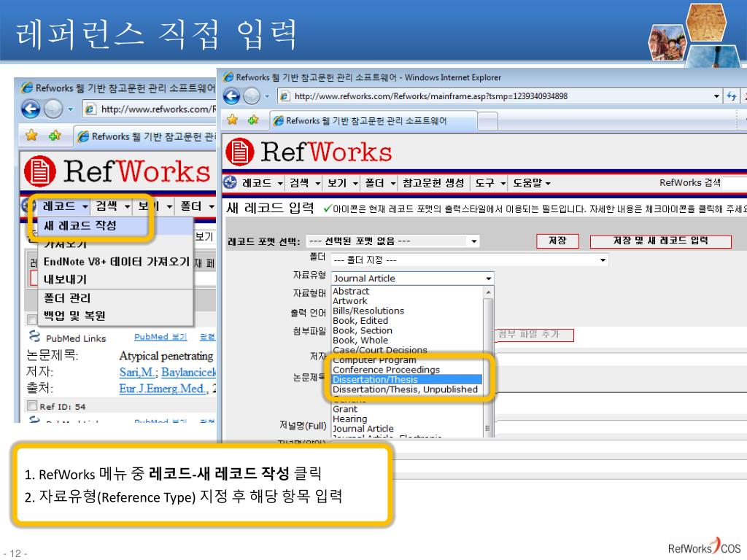
Task: Select Hearing in reference type list
Action: [x=407, y=419]
